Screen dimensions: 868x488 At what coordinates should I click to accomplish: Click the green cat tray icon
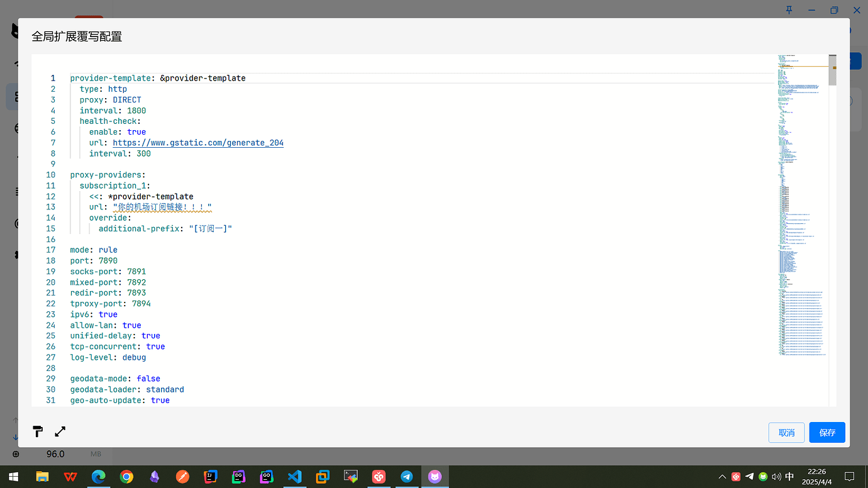pos(763,477)
